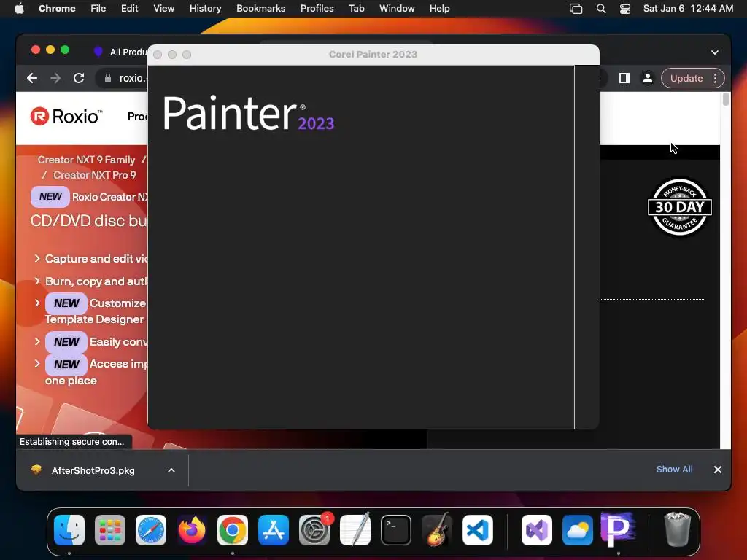Screen dimensions: 747x560
Task: Click Show All downloads
Action: coord(675,470)
